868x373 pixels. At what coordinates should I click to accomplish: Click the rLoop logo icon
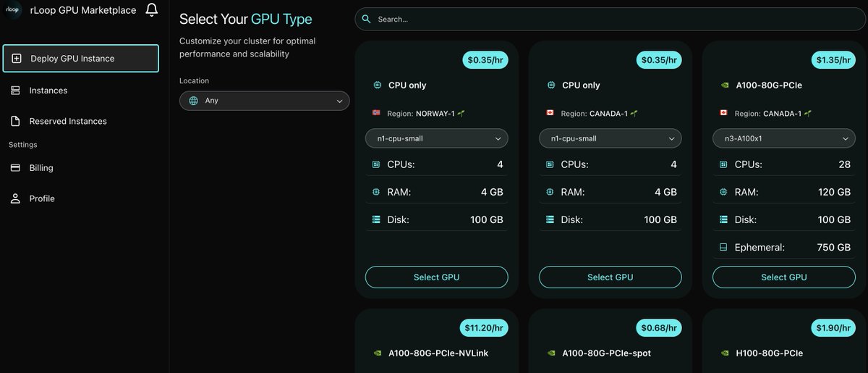[14, 11]
